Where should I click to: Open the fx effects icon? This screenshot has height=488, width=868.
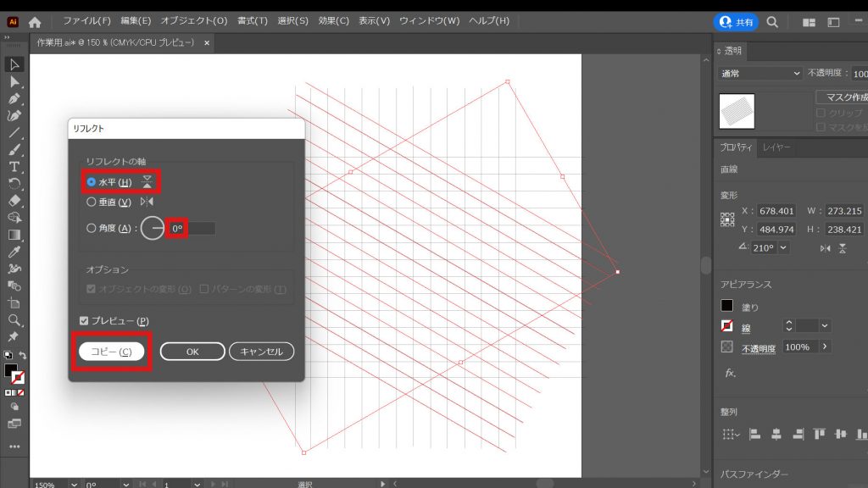[x=730, y=373]
